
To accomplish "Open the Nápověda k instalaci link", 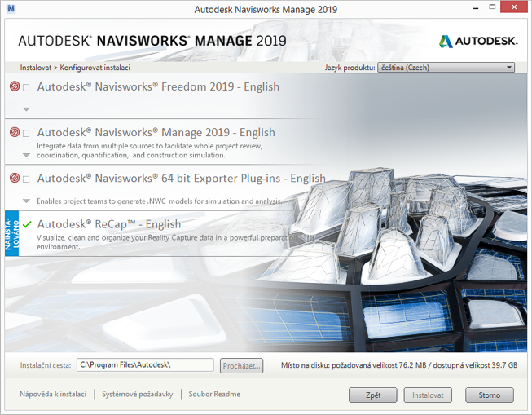I will tap(52, 394).
